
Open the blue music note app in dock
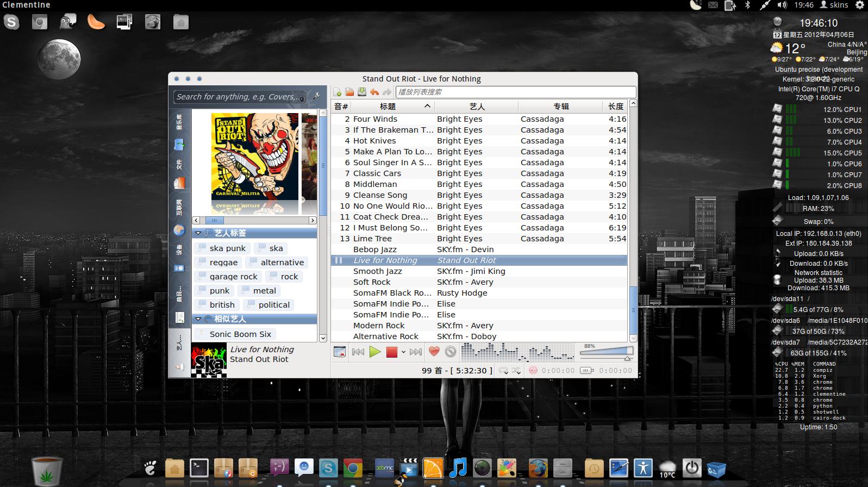coord(458,467)
